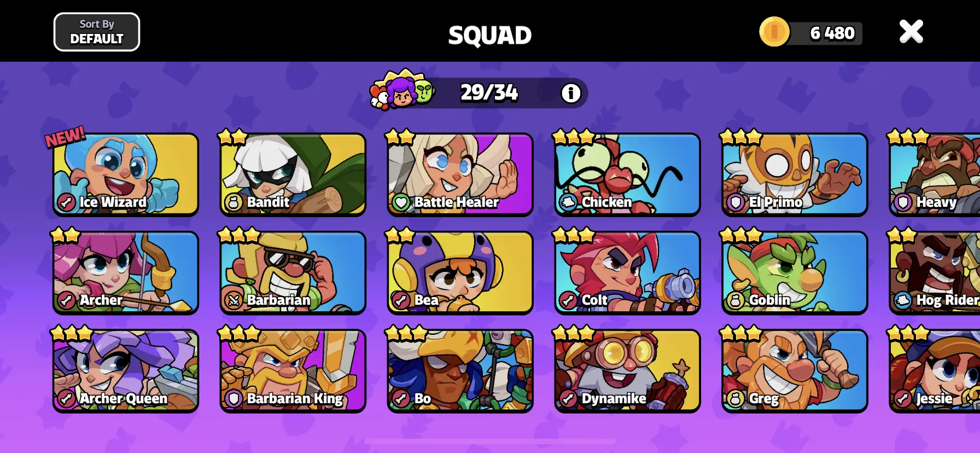Screen dimensions: 980x453
Task: Click the 29/34 squad progress bar
Action: click(489, 93)
